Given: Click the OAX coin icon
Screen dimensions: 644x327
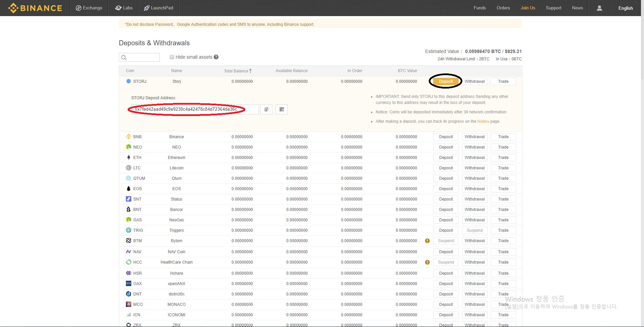Looking at the screenshot, I should pos(129,283).
